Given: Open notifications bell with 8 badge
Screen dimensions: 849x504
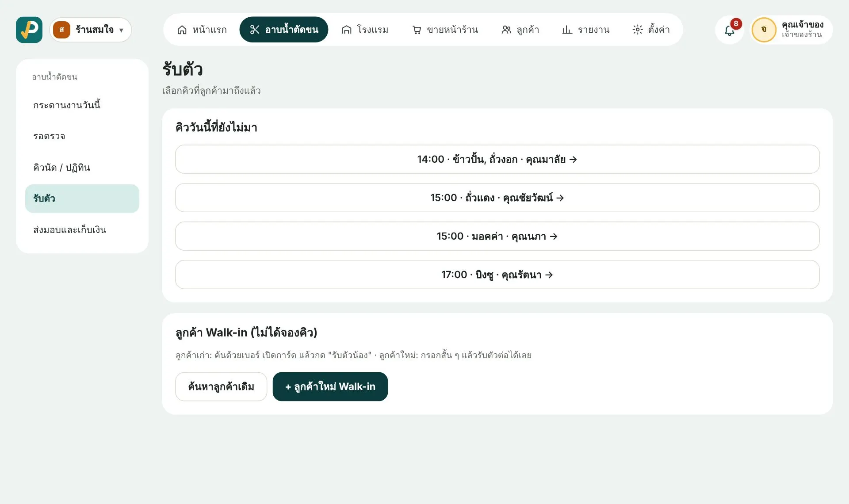Looking at the screenshot, I should (730, 30).
